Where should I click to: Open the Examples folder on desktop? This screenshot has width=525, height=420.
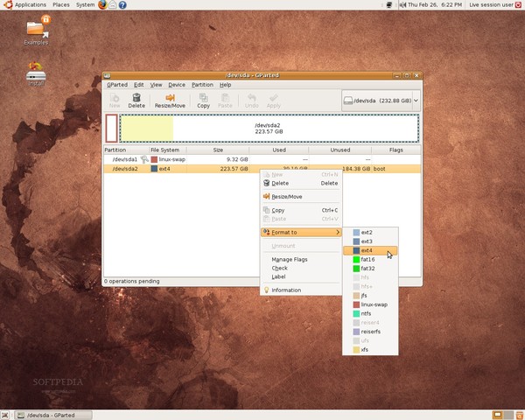pyautogui.click(x=36, y=31)
